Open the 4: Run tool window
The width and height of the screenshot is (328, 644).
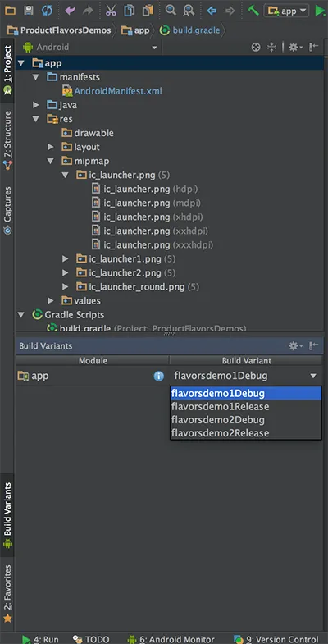coord(40,639)
